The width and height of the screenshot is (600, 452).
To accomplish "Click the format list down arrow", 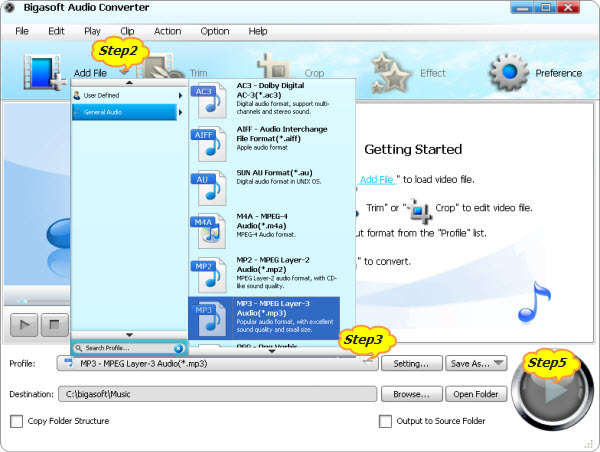I will (272, 351).
